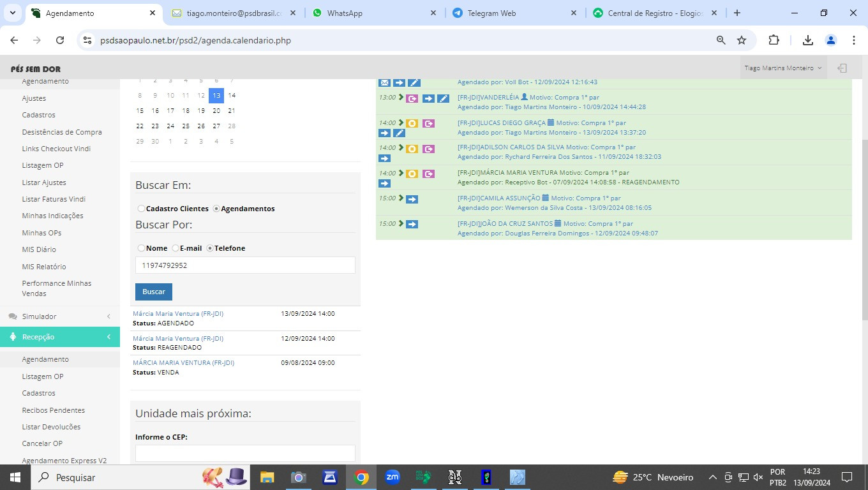Expand 13:00 VANDERLÉIA appointment chevron

[401, 98]
